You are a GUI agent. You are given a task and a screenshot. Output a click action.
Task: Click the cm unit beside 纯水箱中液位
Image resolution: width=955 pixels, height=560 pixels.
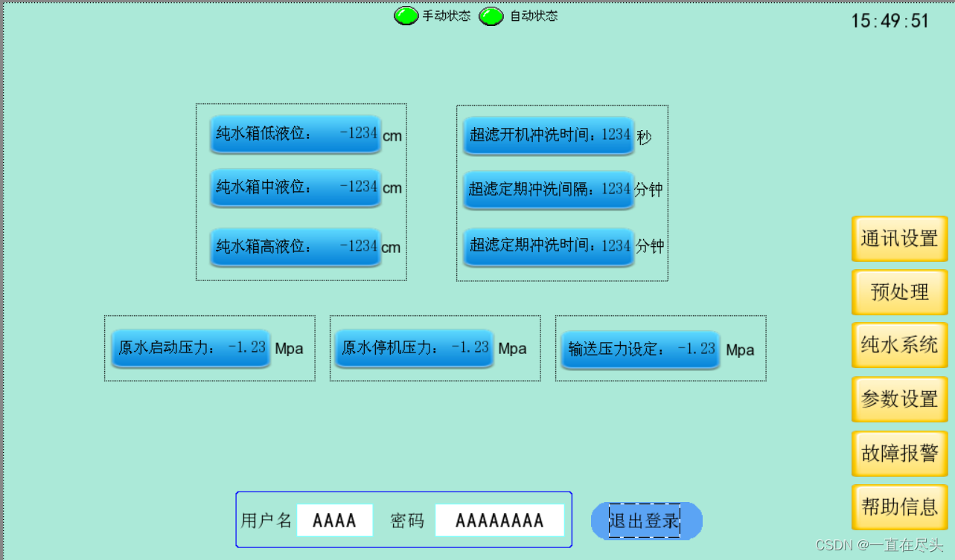click(x=392, y=189)
